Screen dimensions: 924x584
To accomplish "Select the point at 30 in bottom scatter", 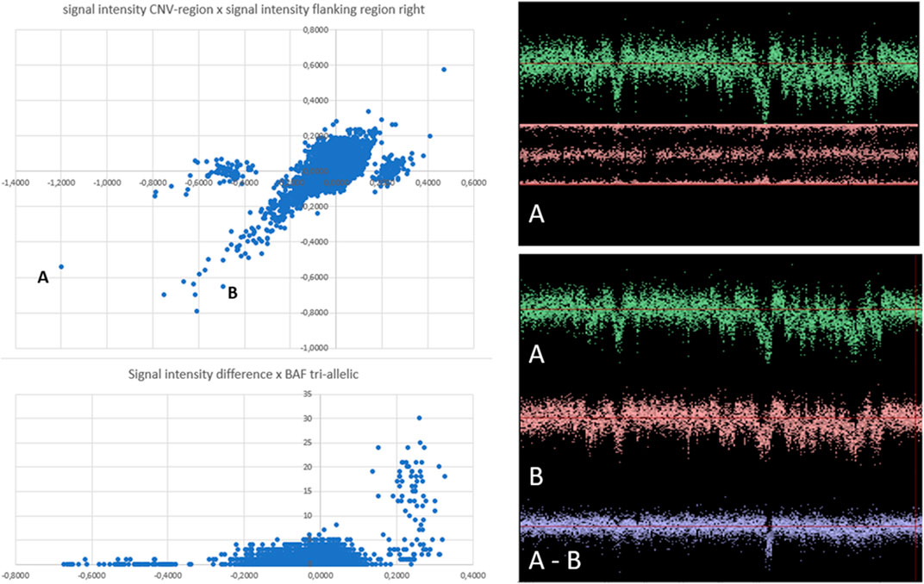I will pos(419,418).
